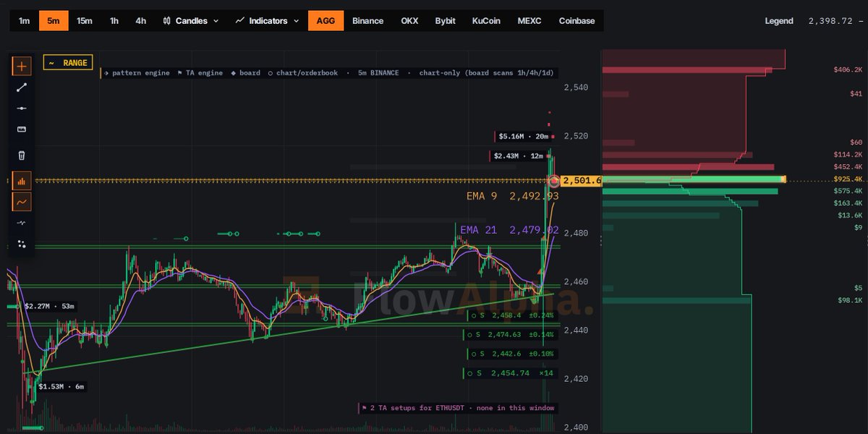This screenshot has width=868, height=434.
Task: Select MEXC as the exchange
Action: pos(529,21)
